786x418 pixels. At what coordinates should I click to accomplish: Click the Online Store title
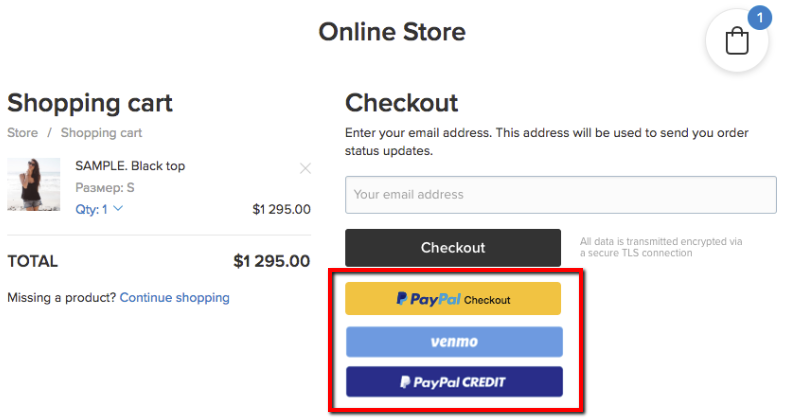point(392,32)
